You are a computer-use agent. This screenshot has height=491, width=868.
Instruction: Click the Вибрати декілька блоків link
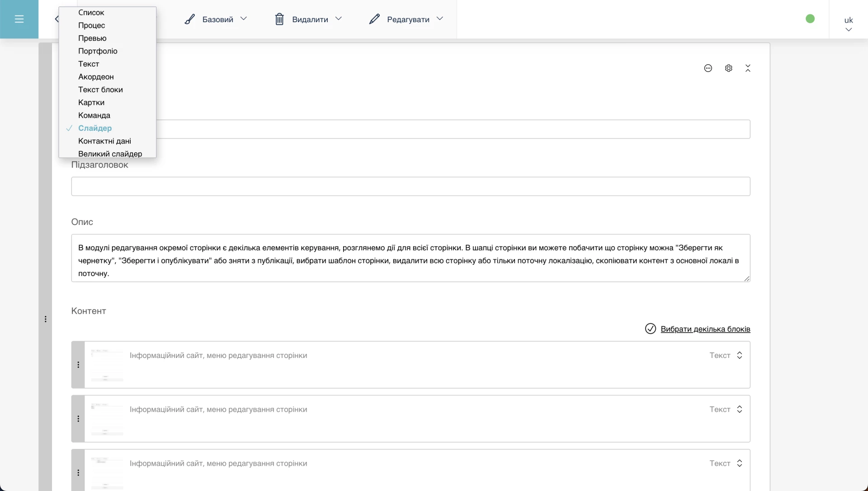pyautogui.click(x=705, y=329)
